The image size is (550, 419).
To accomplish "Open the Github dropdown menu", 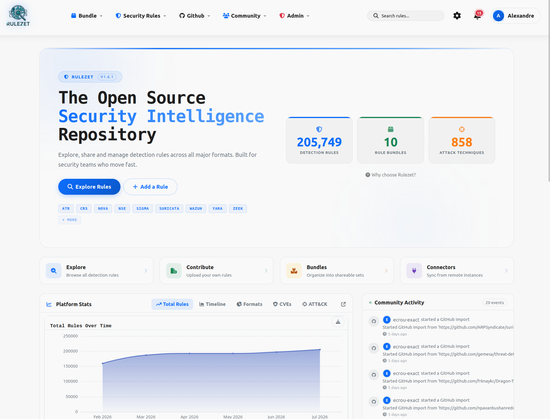I will 195,16.
